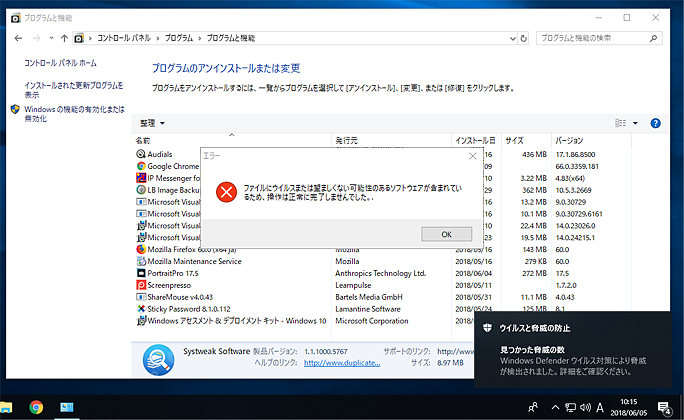The width and height of the screenshot is (684, 420).
Task: Expand the address bar history dropdown
Action: [513, 38]
